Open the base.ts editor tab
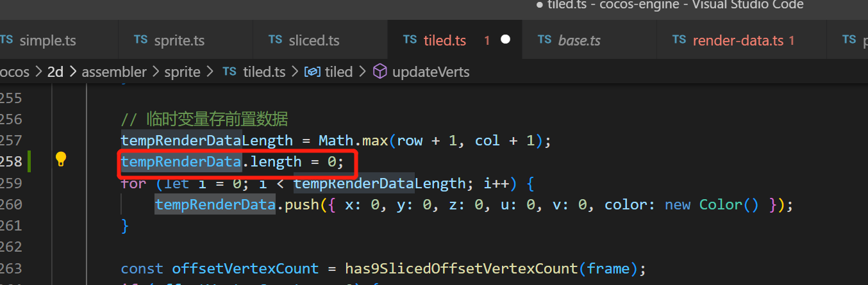 click(579, 40)
